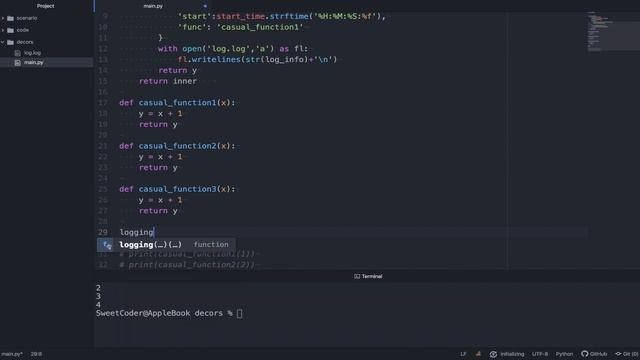
Task: Click the warning icon in status bar
Action: tap(478, 354)
